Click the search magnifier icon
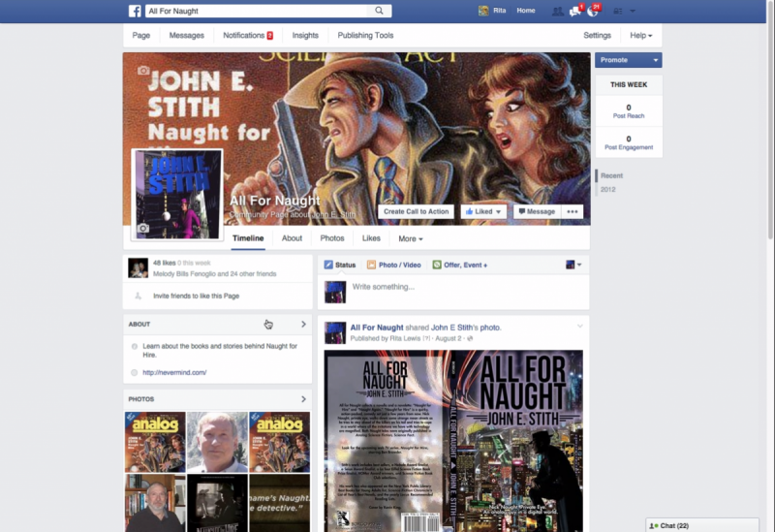 pyautogui.click(x=380, y=11)
